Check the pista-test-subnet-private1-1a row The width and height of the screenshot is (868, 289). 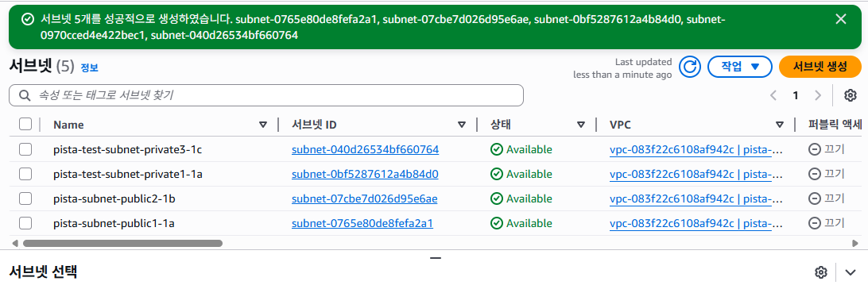pos(25,174)
